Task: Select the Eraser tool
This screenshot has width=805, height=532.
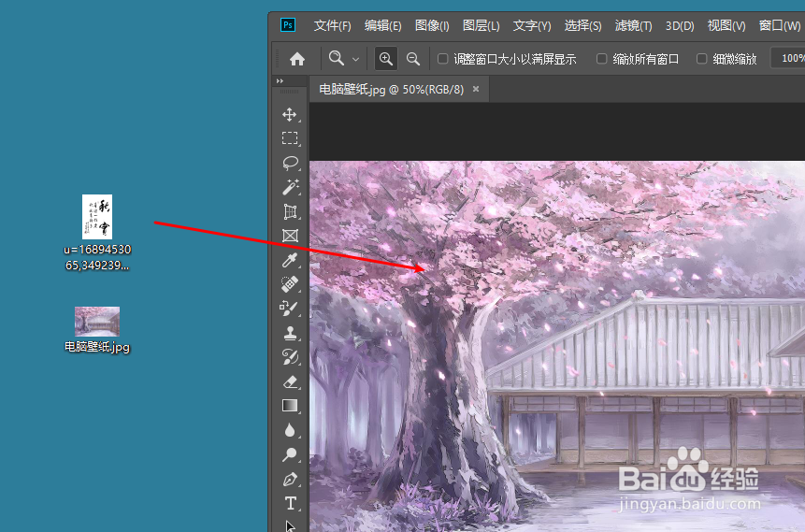Action: click(x=290, y=381)
